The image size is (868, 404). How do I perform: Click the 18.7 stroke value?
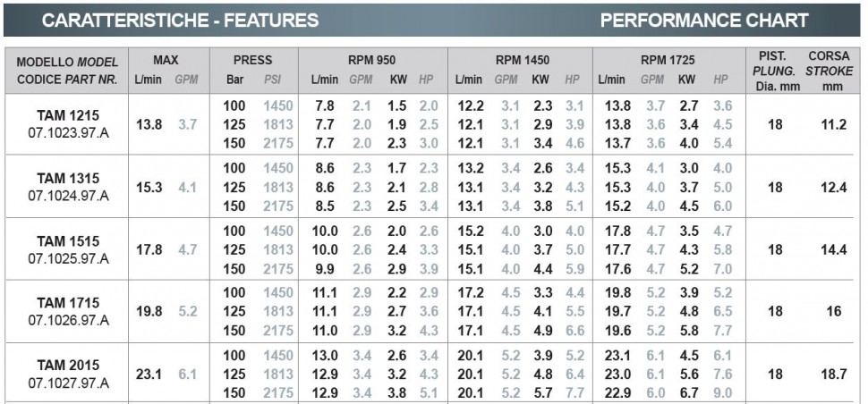pyautogui.click(x=834, y=375)
